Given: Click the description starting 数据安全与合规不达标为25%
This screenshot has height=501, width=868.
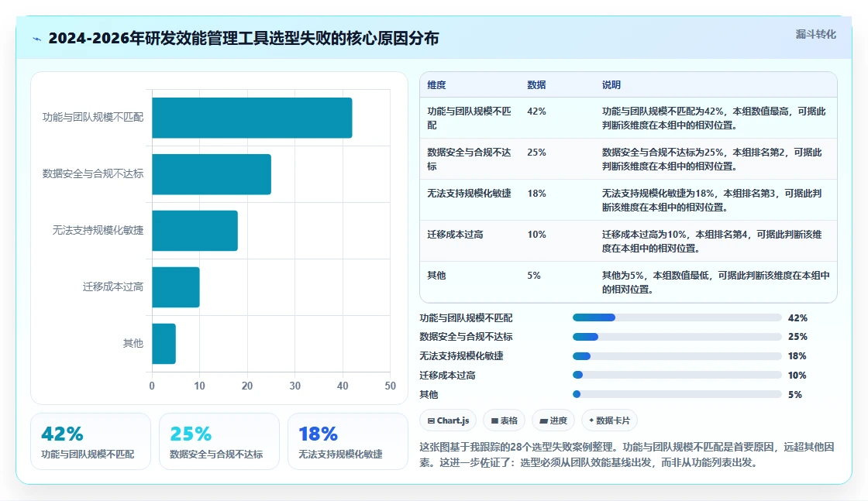Looking at the screenshot, I should click(712, 160).
